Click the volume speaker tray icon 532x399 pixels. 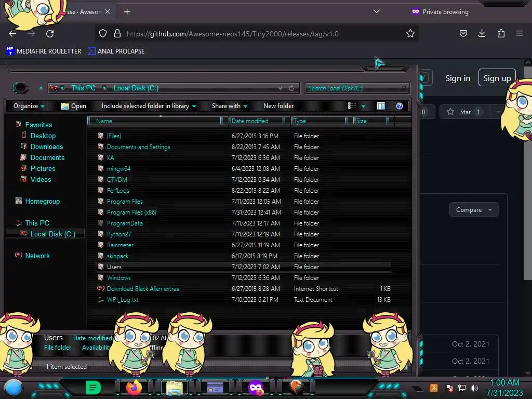click(474, 388)
